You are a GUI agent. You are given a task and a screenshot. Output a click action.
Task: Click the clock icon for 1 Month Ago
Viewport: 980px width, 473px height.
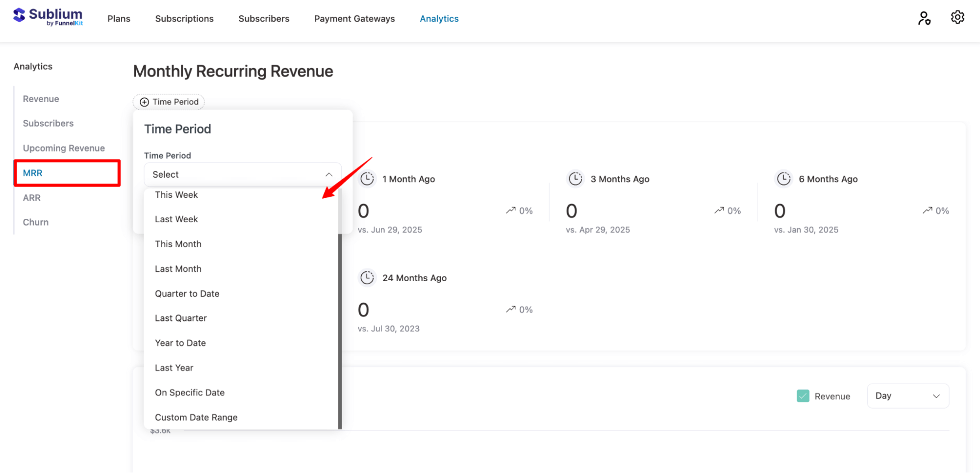pyautogui.click(x=367, y=179)
